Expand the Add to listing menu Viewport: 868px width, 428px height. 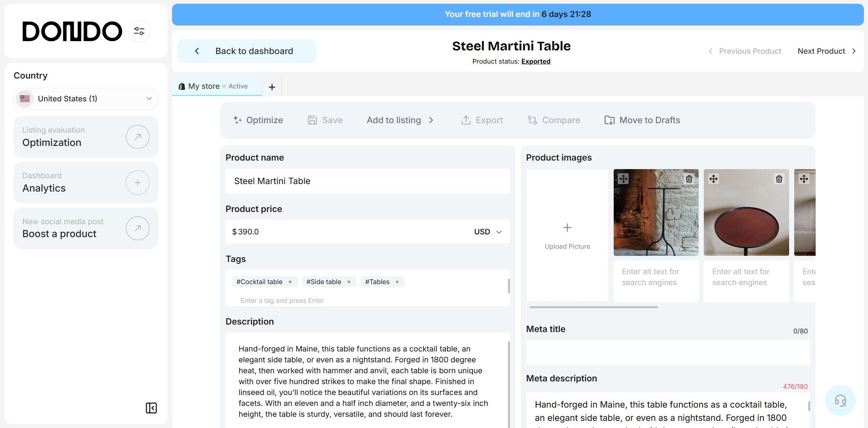(400, 120)
